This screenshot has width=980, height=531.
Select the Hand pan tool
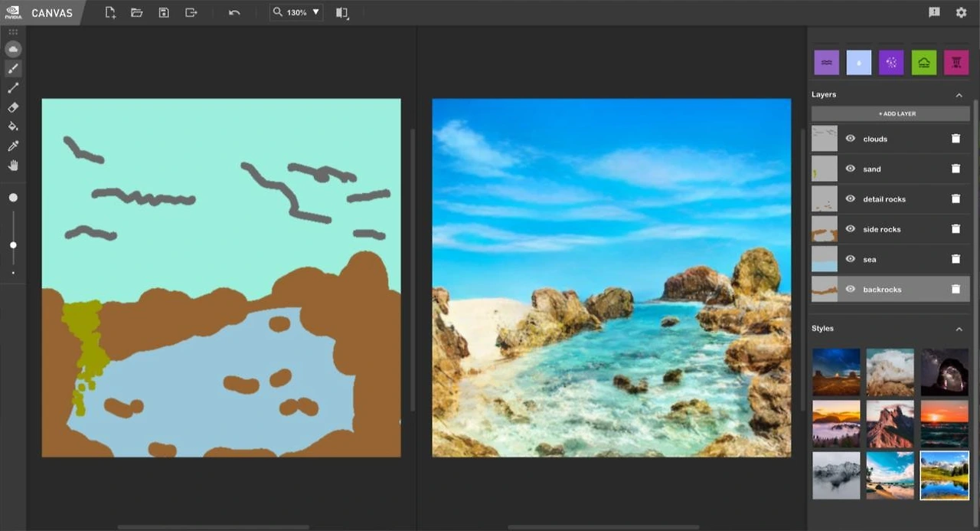coord(13,165)
